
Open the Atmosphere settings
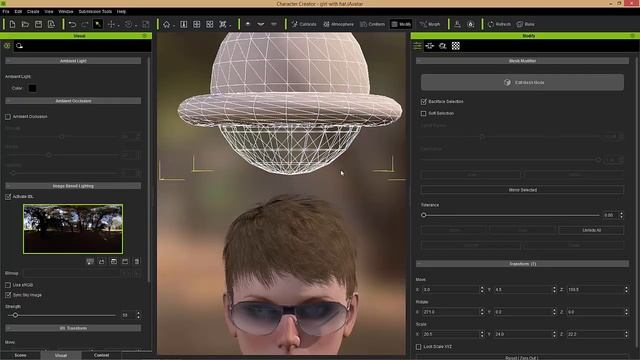[338, 24]
